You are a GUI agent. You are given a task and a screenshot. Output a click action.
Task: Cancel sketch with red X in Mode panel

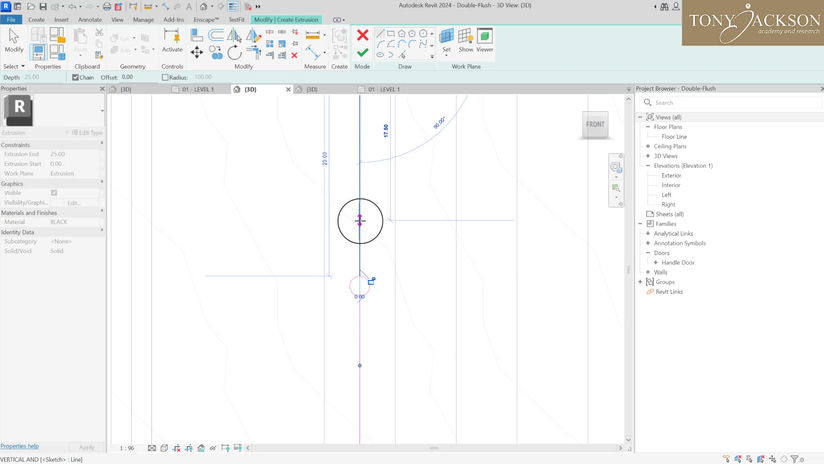tap(362, 35)
